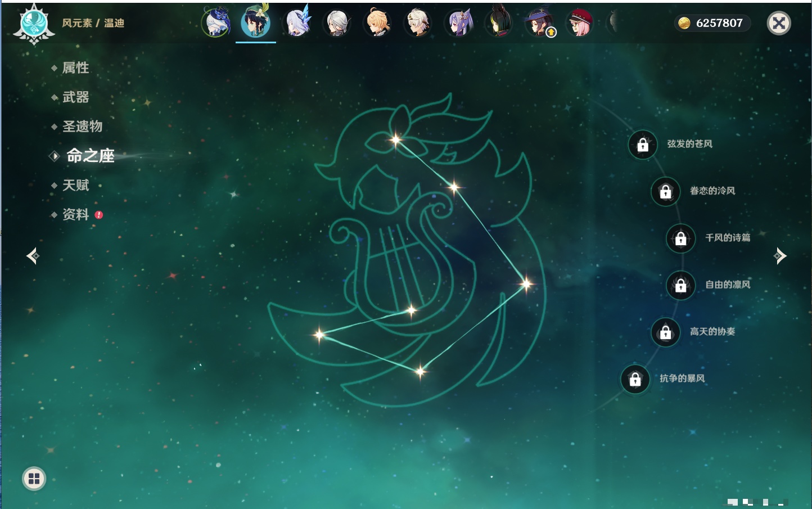The width and height of the screenshot is (812, 509).
Task: Select the Furina avatar with blue hat
Action: click(x=216, y=22)
